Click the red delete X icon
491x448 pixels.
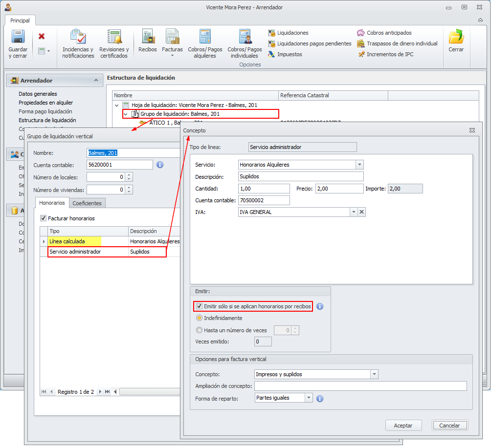pyautogui.click(x=42, y=36)
